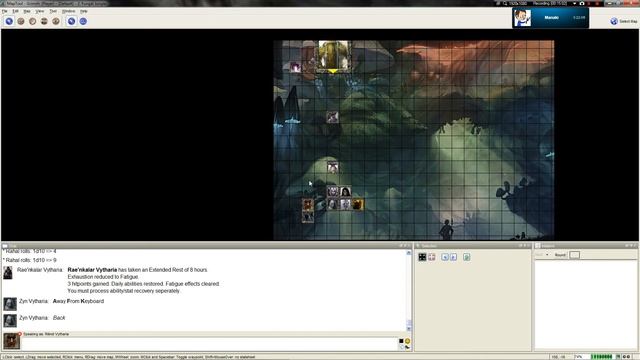Select the pink-haired token near map top
The width and height of the screenshot is (640, 360).
(296, 67)
